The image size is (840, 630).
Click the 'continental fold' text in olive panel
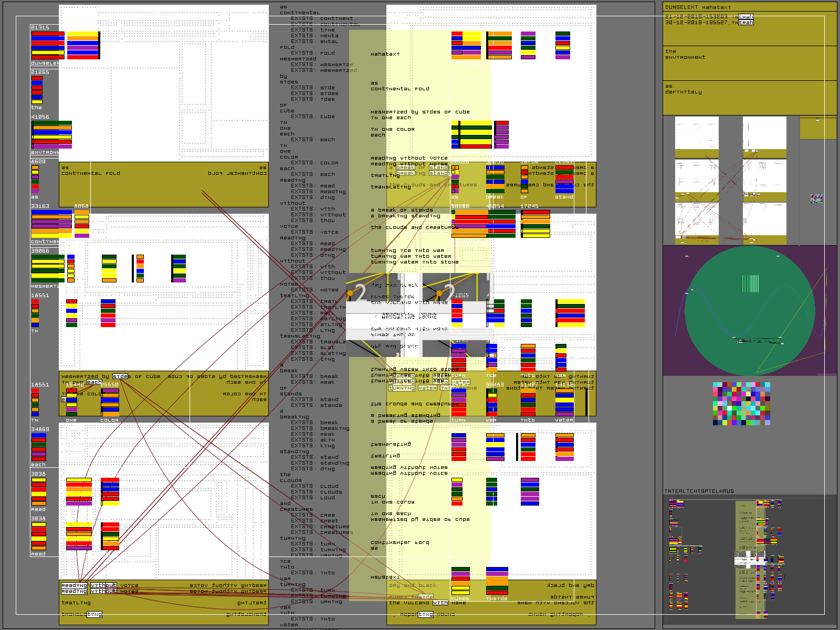91,173
